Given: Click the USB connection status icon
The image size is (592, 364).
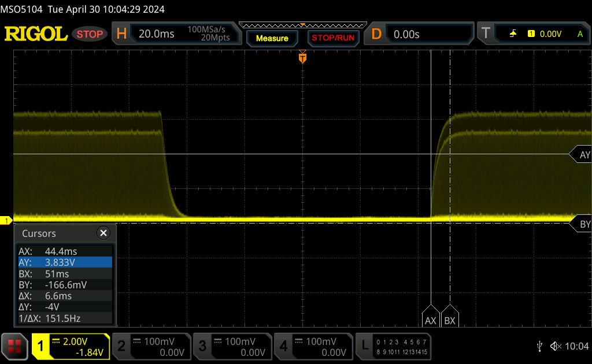Looking at the screenshot, I should (540, 346).
